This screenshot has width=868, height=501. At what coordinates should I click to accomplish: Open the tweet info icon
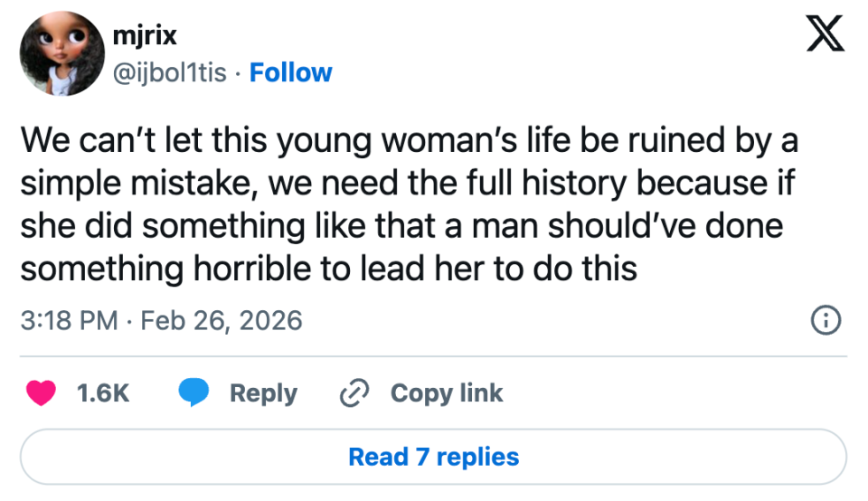(826, 320)
